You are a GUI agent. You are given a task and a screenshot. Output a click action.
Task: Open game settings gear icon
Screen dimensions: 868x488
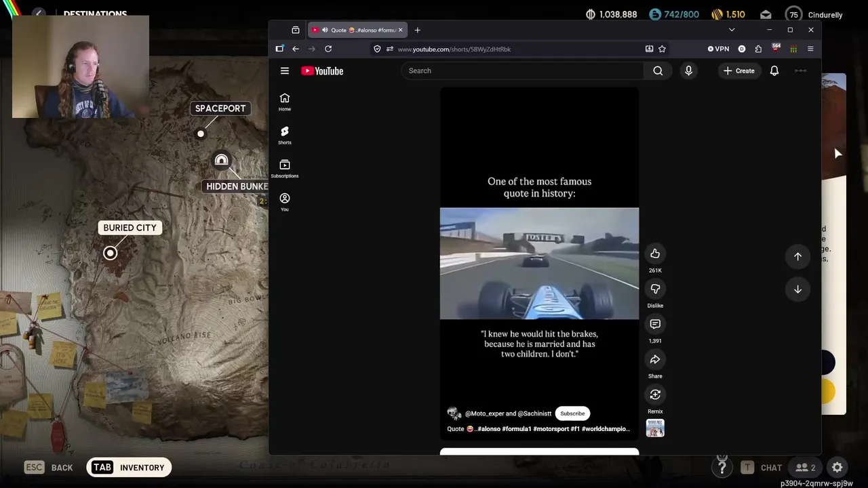[x=837, y=467]
